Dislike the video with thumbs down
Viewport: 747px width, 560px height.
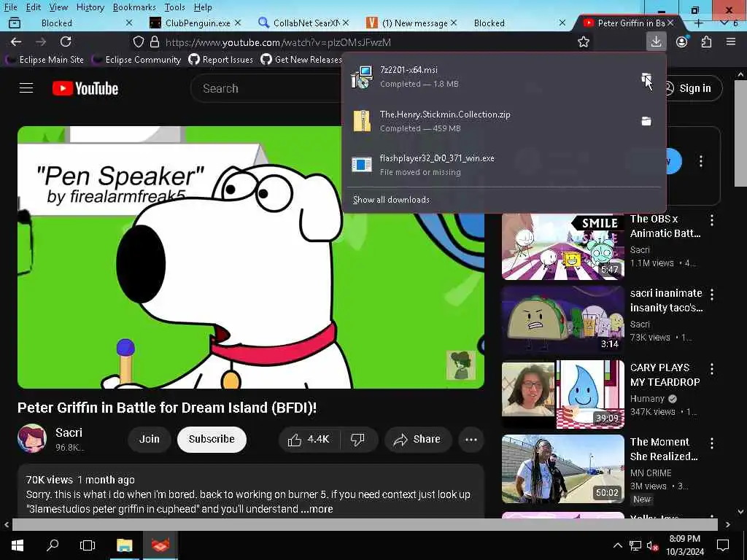357,439
